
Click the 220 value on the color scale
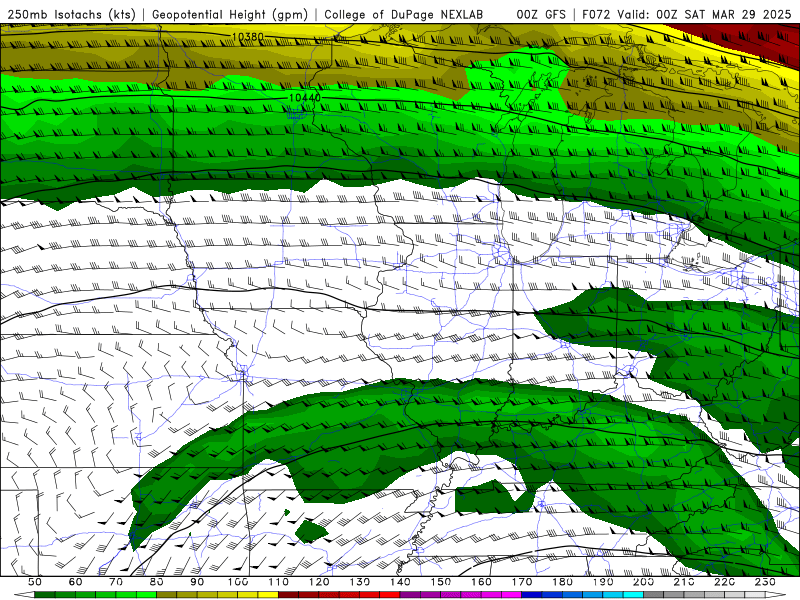tap(724, 582)
